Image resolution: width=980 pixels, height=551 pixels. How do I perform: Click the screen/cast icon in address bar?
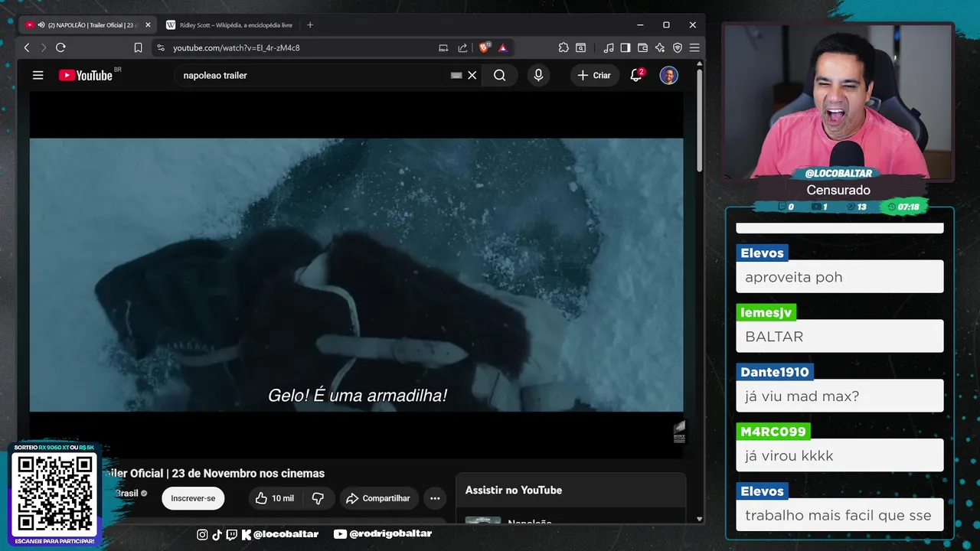click(443, 47)
